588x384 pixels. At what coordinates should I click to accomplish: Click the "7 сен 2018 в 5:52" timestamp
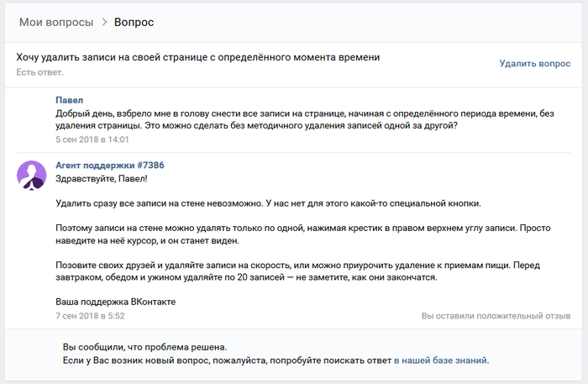(x=90, y=315)
